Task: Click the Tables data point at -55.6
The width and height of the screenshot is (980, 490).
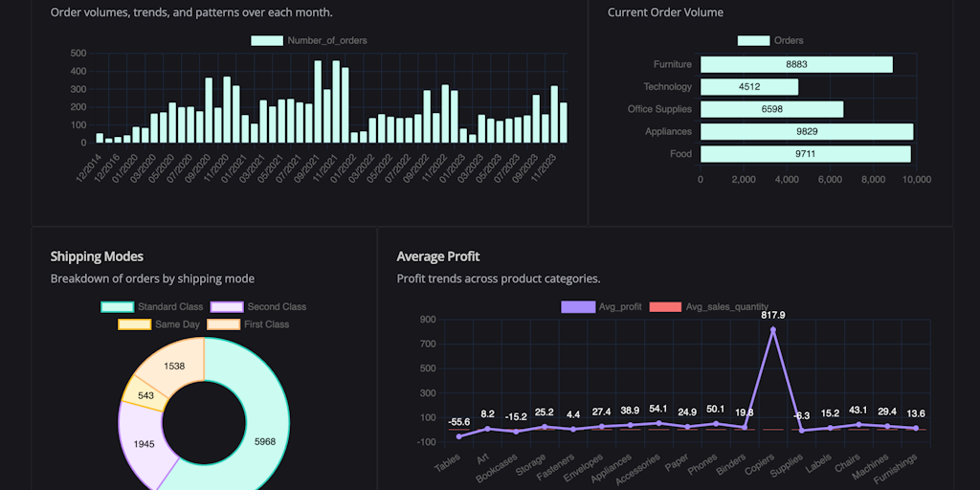Action: 459,436
